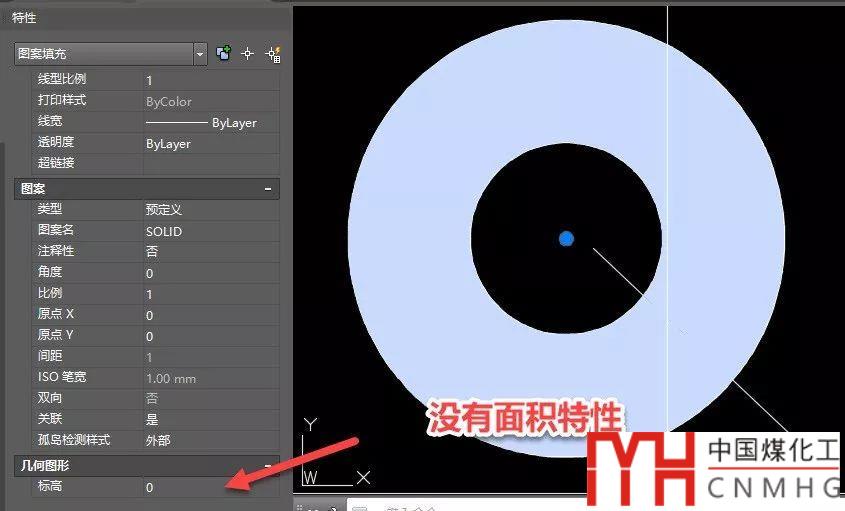
Task: Select the 原点 Y value field
Action: point(211,336)
